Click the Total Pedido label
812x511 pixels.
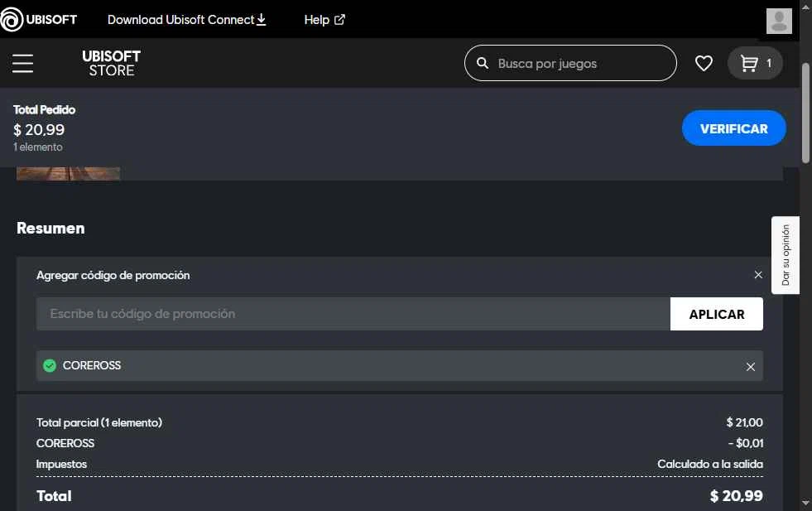(x=45, y=110)
